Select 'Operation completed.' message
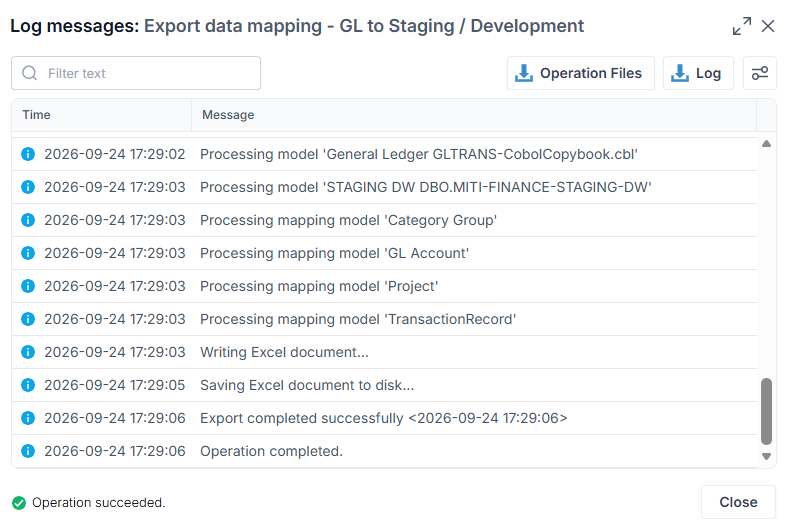The height and width of the screenshot is (525, 787). click(271, 451)
